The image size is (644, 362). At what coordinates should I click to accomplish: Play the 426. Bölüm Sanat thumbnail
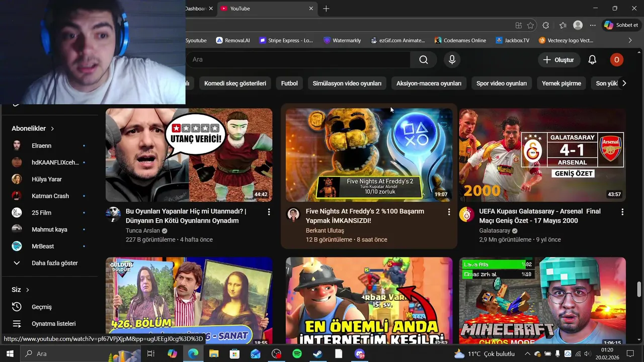coord(189,301)
